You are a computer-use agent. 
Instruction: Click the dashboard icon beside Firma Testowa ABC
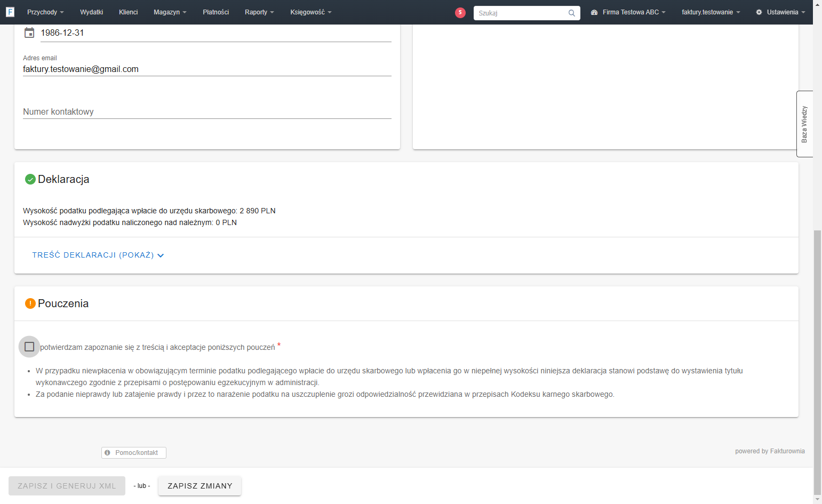pos(594,12)
